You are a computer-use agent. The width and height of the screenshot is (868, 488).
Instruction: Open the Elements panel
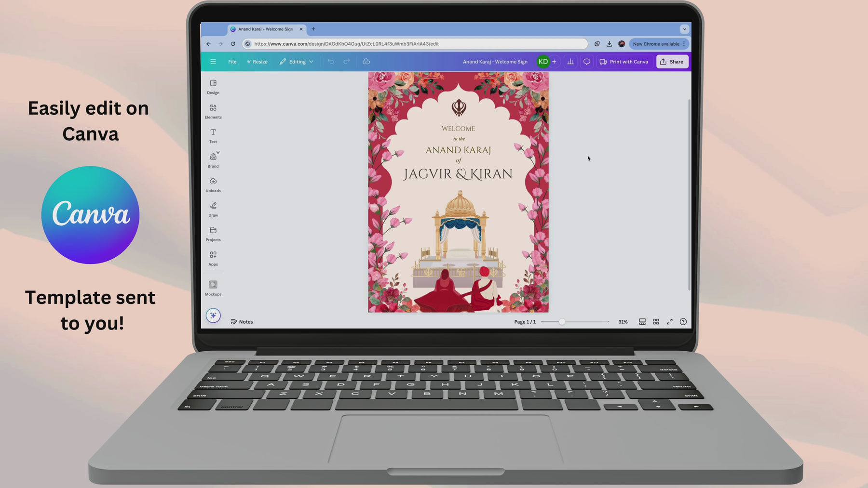(213, 111)
